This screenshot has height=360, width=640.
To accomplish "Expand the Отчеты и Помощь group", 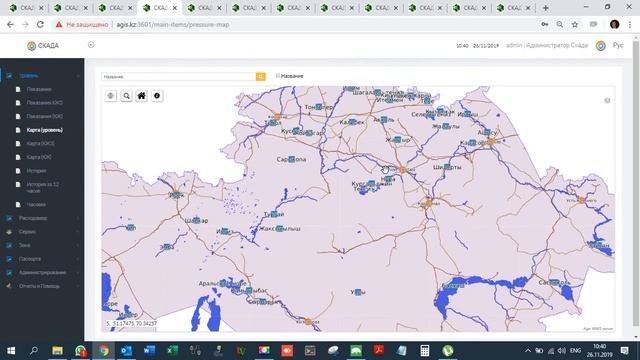I will (x=42, y=286).
